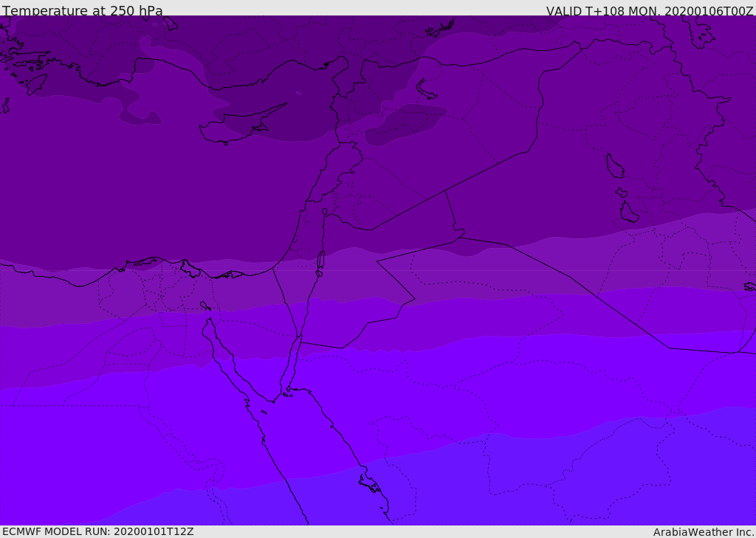
Task: Click the 'ECMWF MODEL RUN: 20200101T12Z' footer text
Action: pyautogui.click(x=98, y=532)
